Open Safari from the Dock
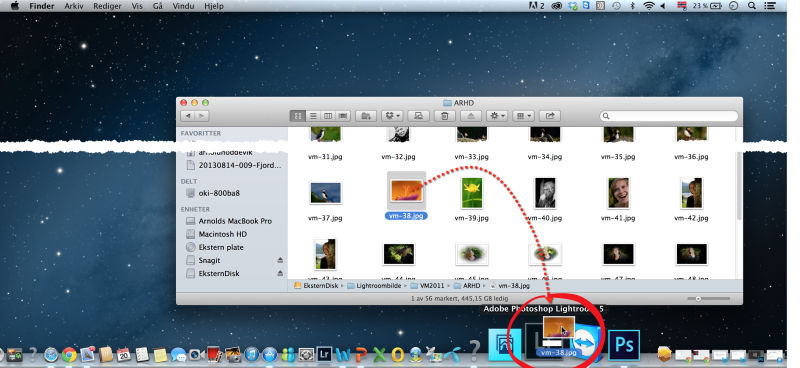This screenshot has width=800, height=368. (x=51, y=354)
